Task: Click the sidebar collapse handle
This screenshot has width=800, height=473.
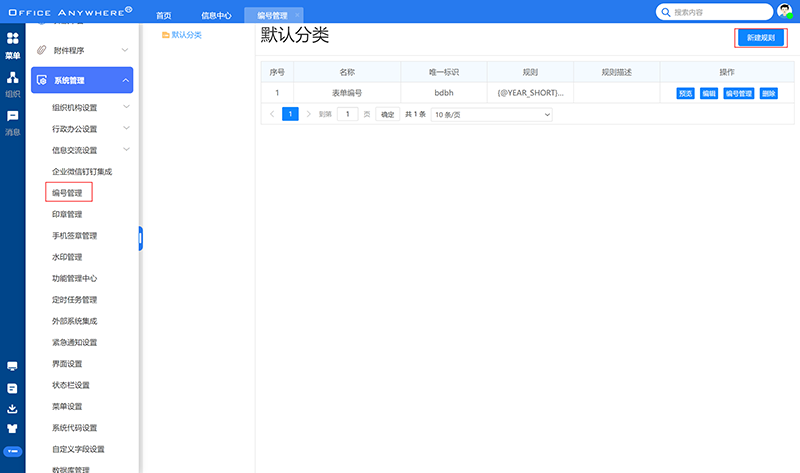Action: (140, 238)
